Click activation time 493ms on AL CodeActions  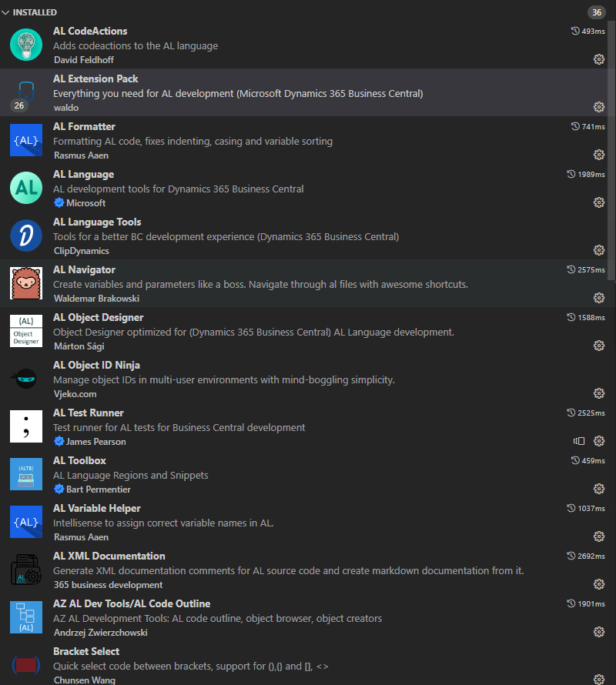pos(588,31)
